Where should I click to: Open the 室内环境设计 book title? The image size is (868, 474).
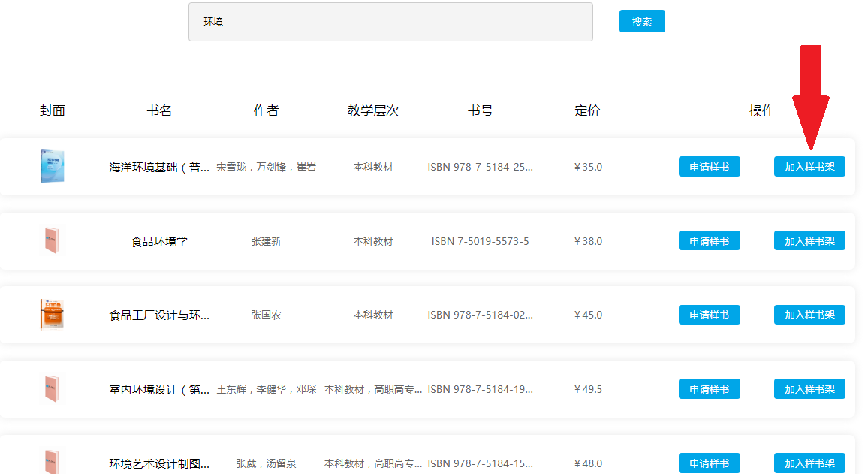[x=159, y=389]
